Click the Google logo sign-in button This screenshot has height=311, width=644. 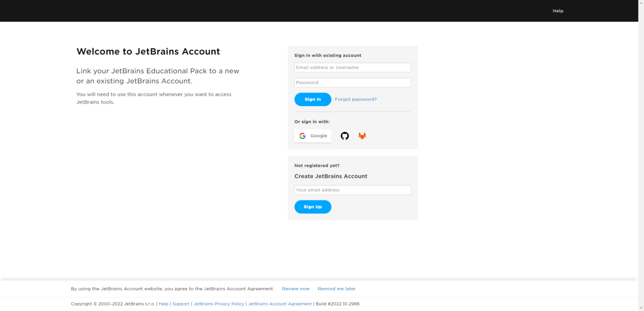tap(313, 136)
